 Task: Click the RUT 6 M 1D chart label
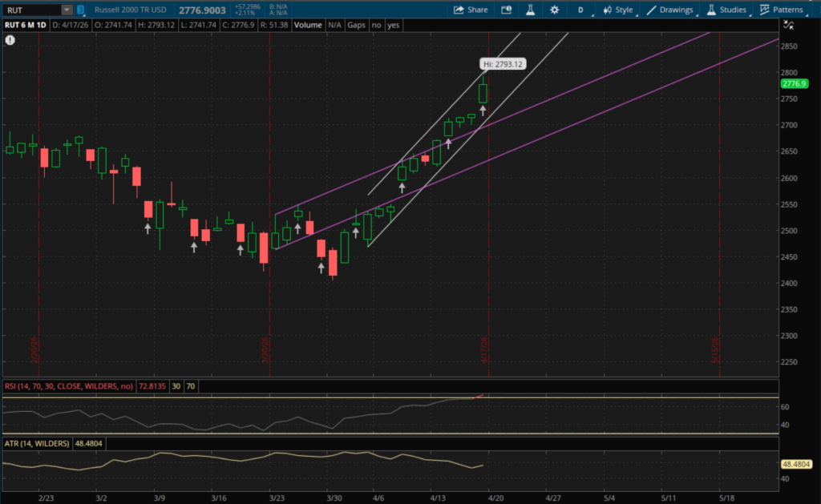point(26,25)
